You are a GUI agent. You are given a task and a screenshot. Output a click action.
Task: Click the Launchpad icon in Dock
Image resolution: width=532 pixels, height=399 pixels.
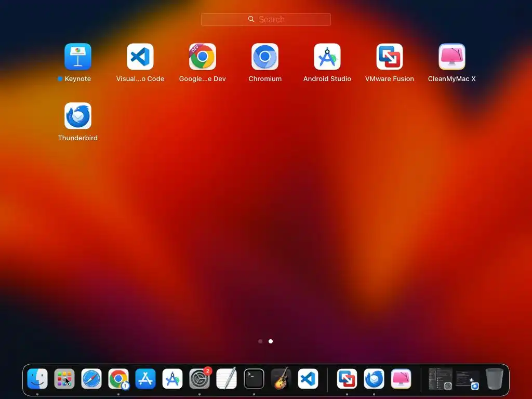pos(64,379)
